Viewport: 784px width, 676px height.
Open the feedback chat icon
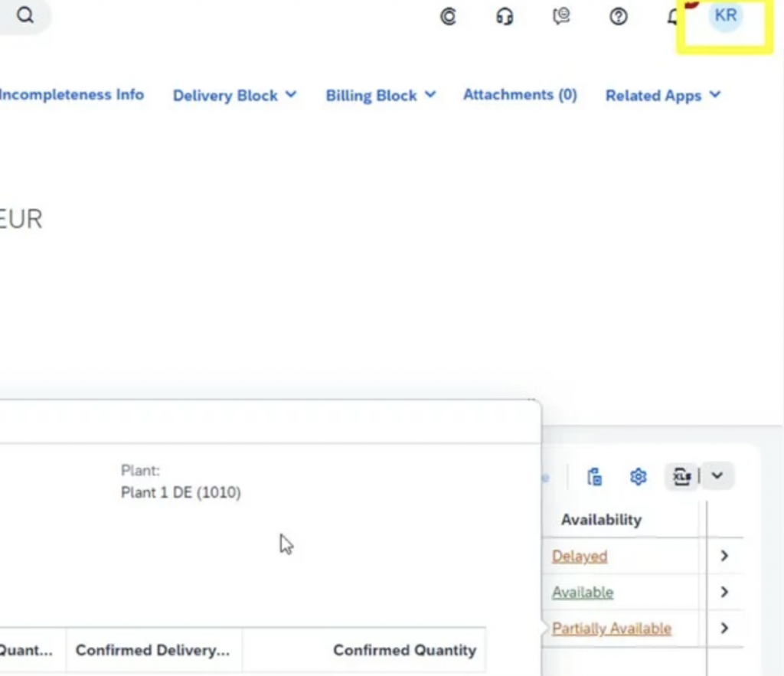561,16
